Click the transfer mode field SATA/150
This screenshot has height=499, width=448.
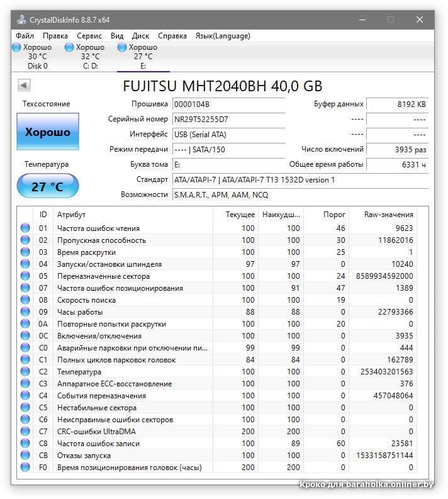coord(228,150)
